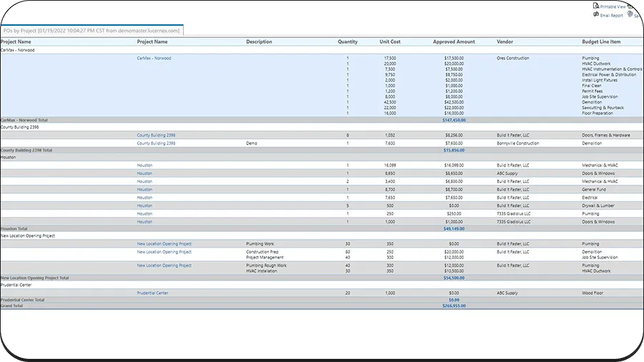Select the POs by Project tab
Screen dimensions: 644x362
(x=92, y=30)
